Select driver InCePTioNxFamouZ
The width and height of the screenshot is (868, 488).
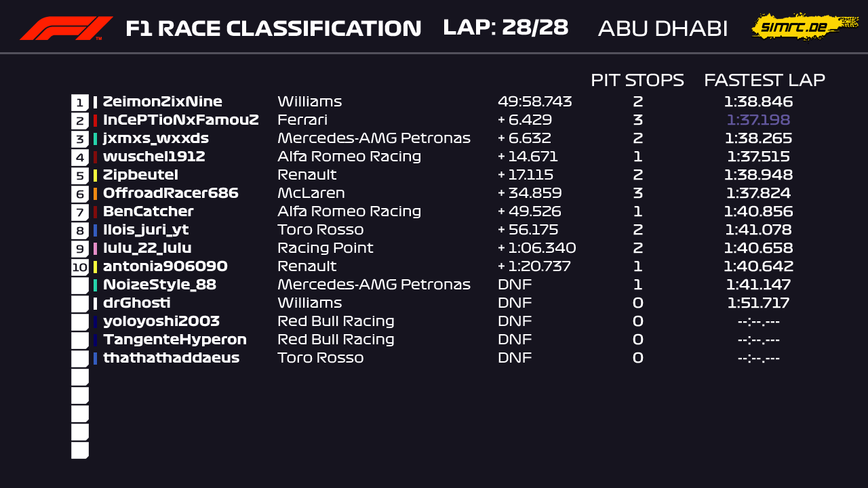tap(180, 120)
